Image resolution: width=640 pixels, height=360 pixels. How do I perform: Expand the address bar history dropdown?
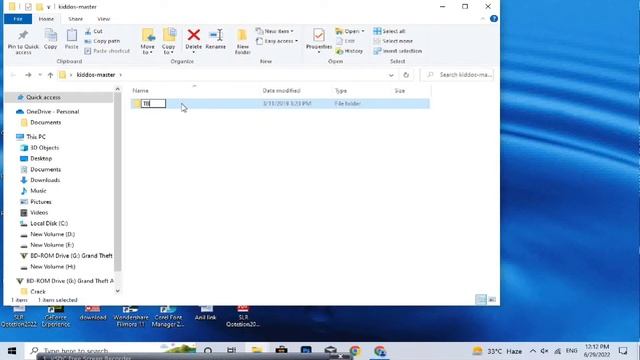391,75
